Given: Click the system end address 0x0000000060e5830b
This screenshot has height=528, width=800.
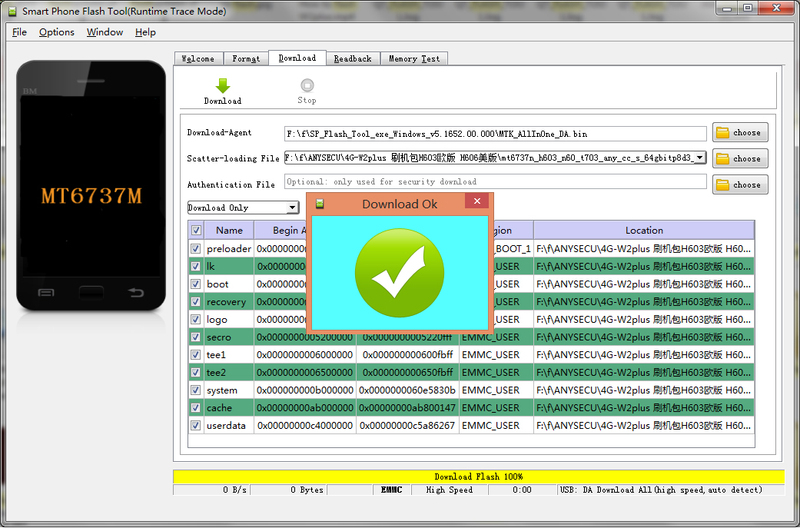Looking at the screenshot, I should pyautogui.click(x=407, y=390).
